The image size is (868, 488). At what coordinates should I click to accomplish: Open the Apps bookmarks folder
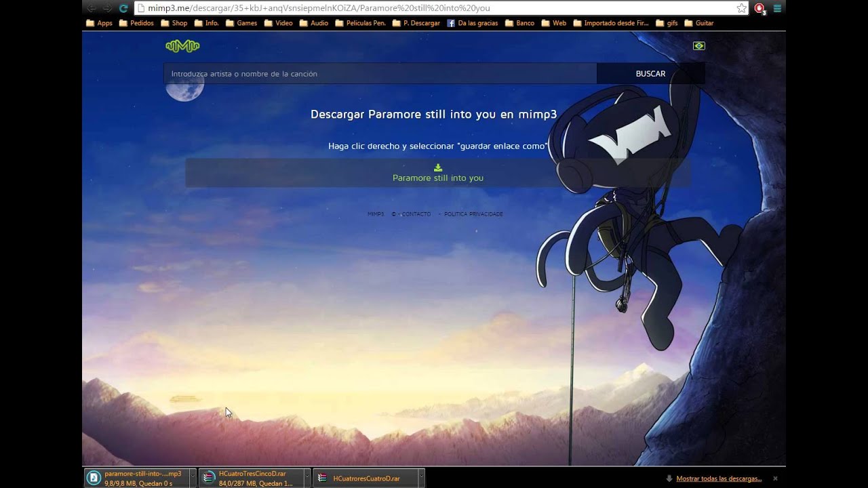(x=99, y=23)
